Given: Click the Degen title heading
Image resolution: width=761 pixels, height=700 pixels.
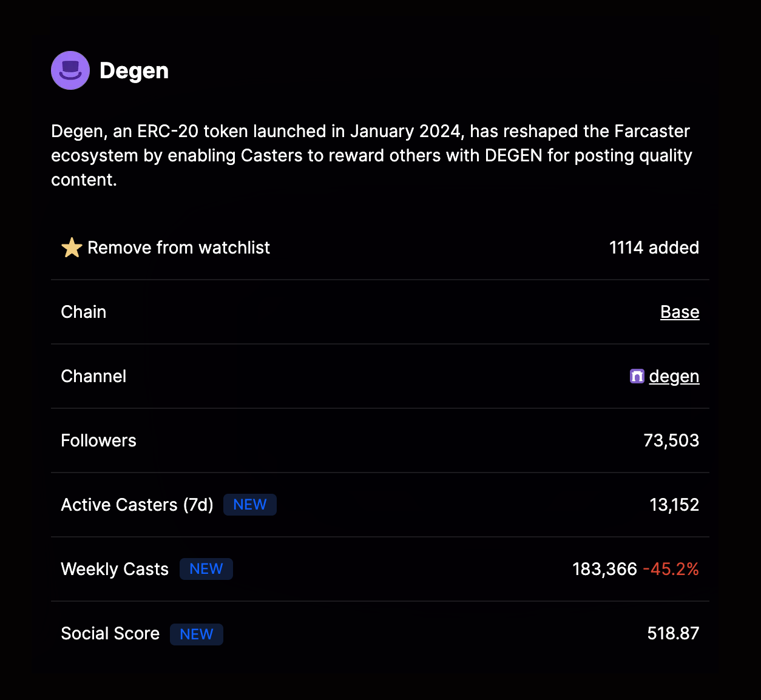Looking at the screenshot, I should pos(134,70).
